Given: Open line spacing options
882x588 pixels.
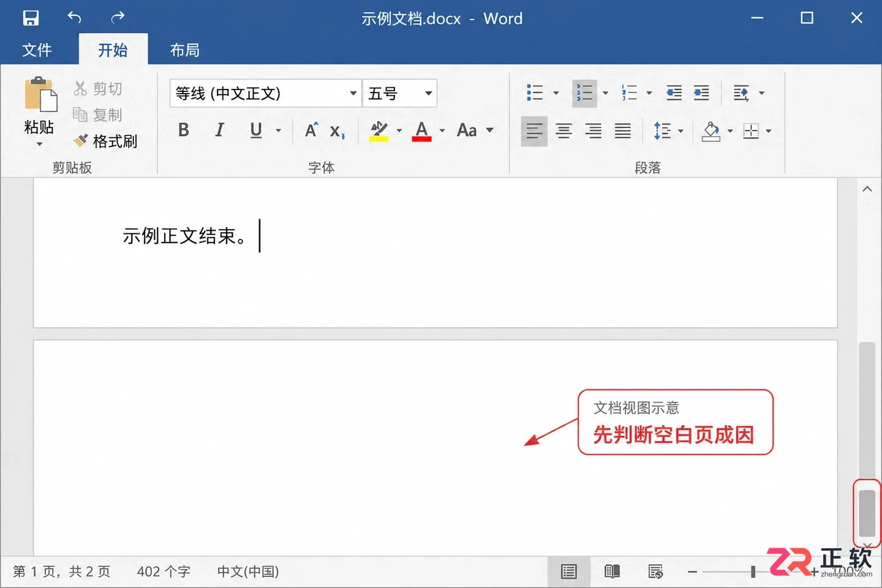Looking at the screenshot, I should [662, 130].
